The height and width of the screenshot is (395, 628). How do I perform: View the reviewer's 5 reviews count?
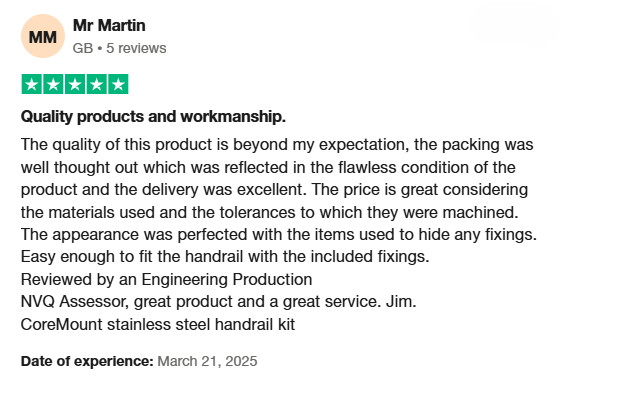pyautogui.click(x=136, y=48)
